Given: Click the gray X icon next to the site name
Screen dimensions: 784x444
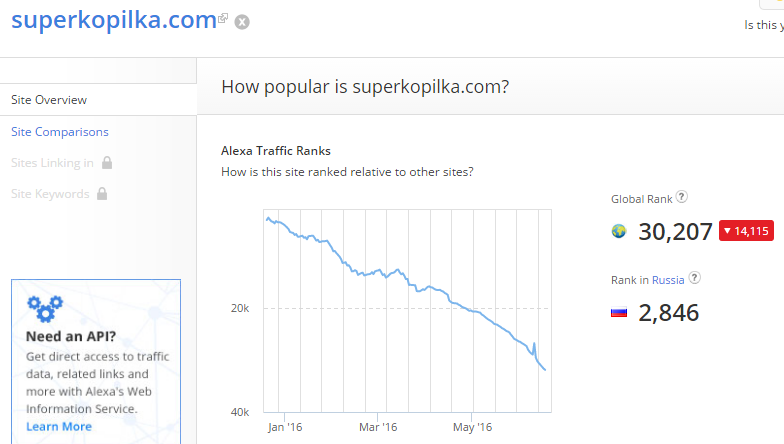Looking at the screenshot, I should (242, 22).
